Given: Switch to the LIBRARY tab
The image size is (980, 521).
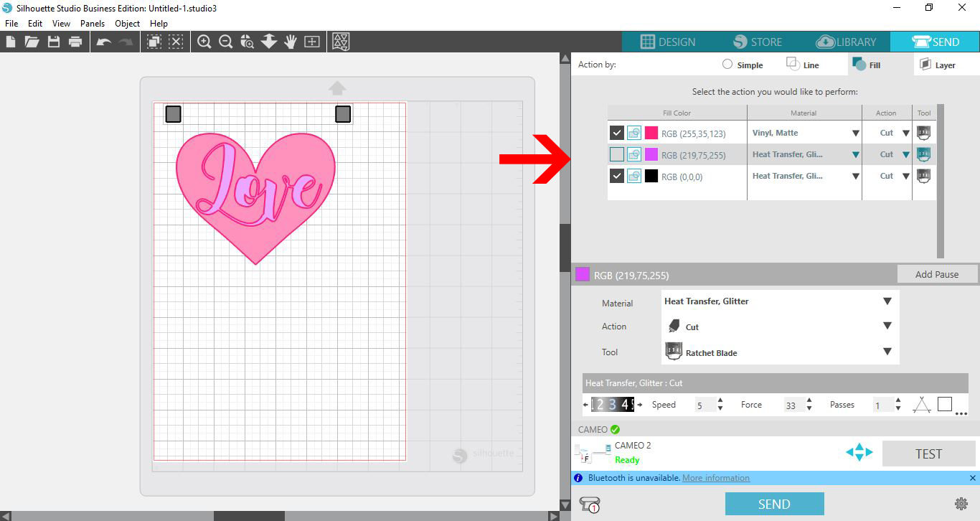Looking at the screenshot, I should coord(846,42).
